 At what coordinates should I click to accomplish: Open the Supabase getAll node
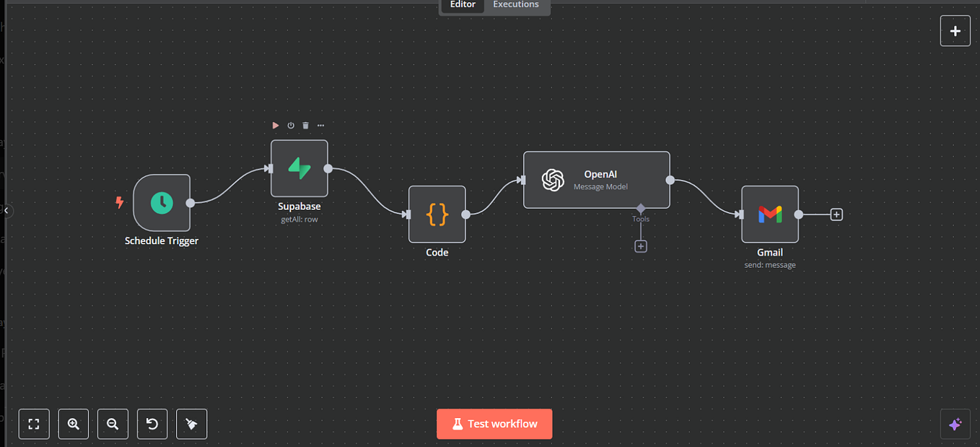pos(299,168)
